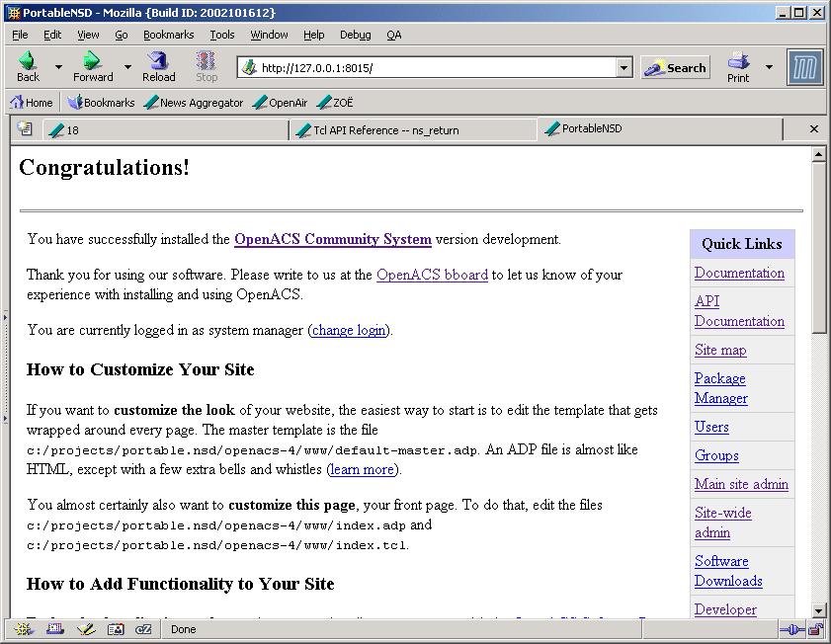Click the online/offline plug icon

(x=791, y=630)
